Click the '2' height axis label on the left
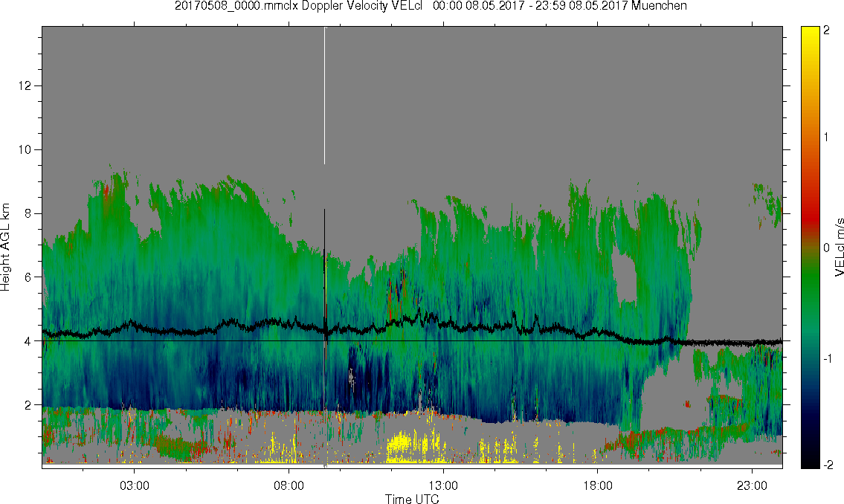Viewport: 844px width, 504px height. click(28, 405)
